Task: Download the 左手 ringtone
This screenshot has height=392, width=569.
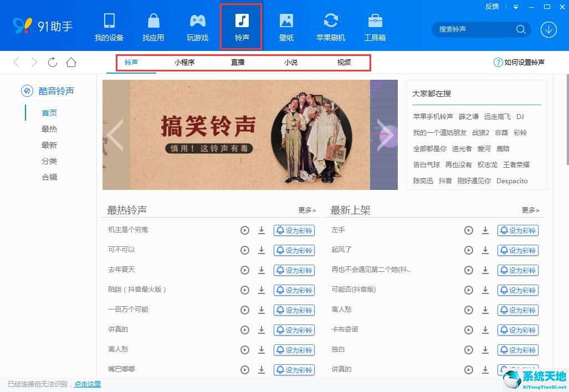Action: (x=485, y=230)
